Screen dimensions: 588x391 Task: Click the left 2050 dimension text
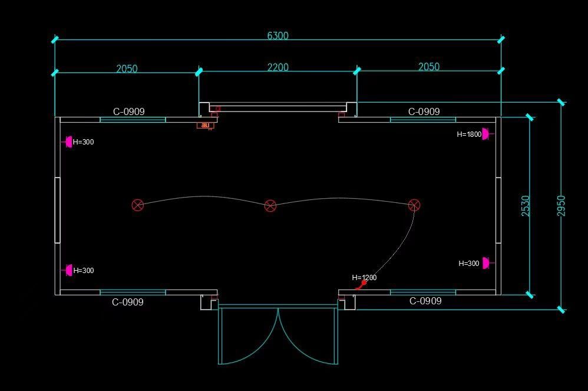point(127,68)
